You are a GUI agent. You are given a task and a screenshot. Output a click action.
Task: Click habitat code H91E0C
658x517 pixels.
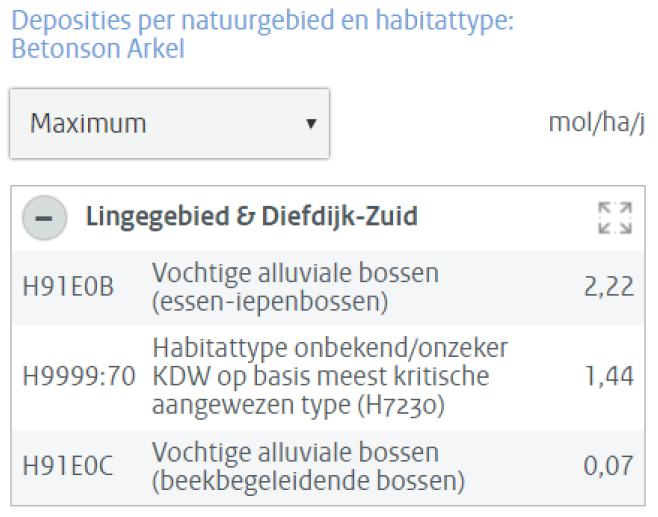click(x=68, y=467)
